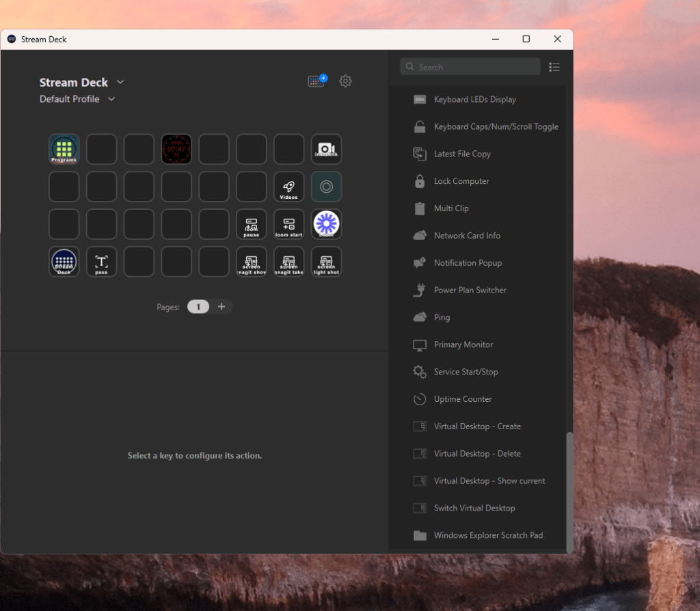Screen dimensions: 700x611
Task: Click the Uptime Counter clock icon
Action: pyautogui.click(x=420, y=399)
